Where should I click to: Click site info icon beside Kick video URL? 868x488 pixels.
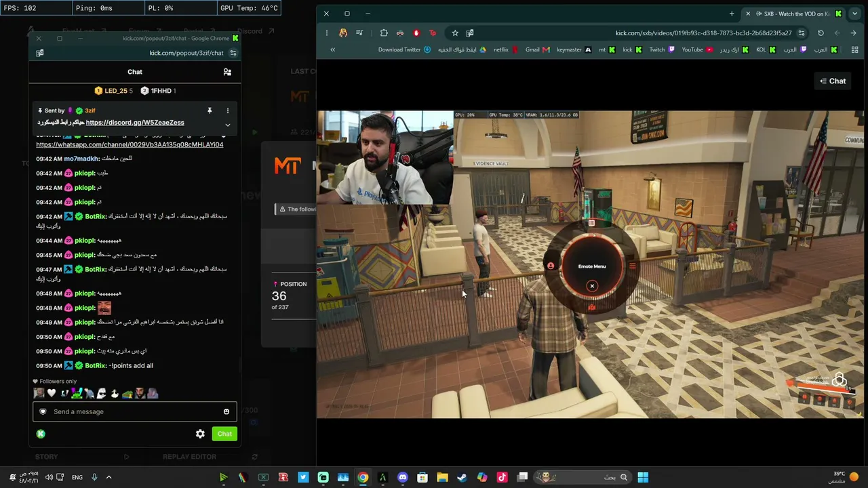[x=802, y=33]
